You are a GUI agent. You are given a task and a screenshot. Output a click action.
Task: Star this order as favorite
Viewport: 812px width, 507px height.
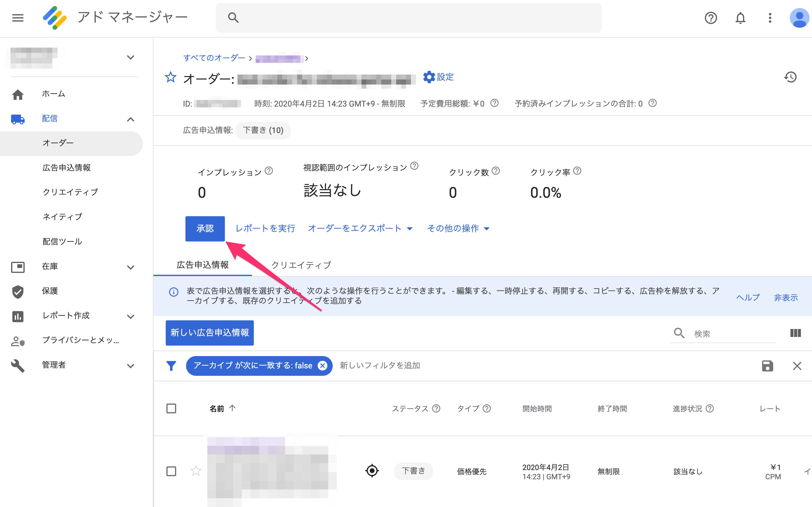pyautogui.click(x=171, y=77)
